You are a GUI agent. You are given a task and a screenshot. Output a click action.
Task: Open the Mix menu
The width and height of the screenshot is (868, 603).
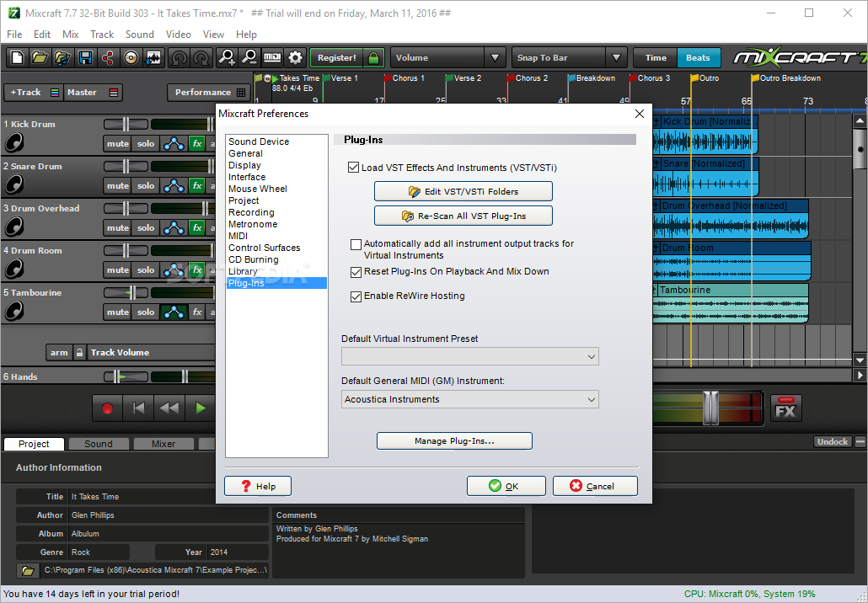click(70, 35)
